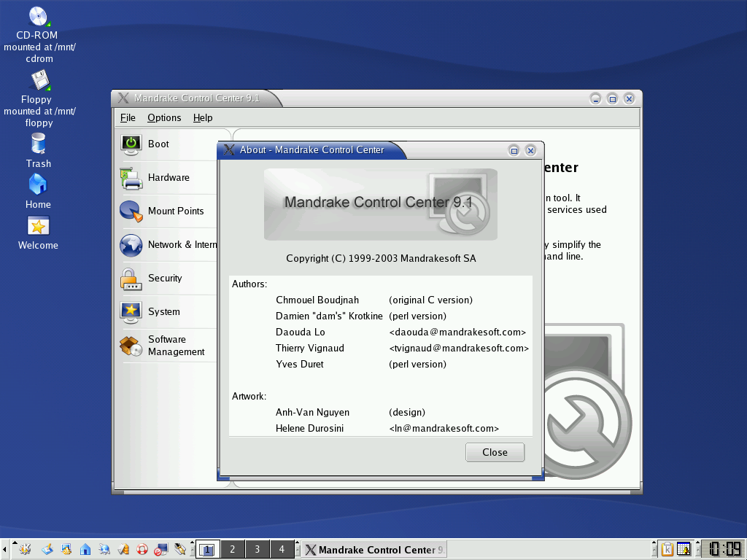Open the Hardware printer icon

(131, 178)
